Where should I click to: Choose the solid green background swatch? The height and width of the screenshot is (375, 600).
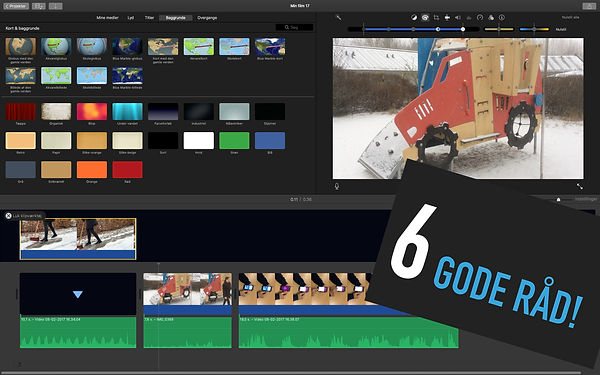point(234,140)
